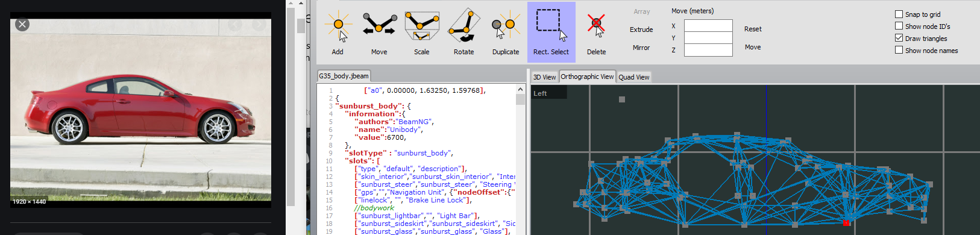Switch to 3D View tab
This screenshot has height=235, width=980.
544,77
